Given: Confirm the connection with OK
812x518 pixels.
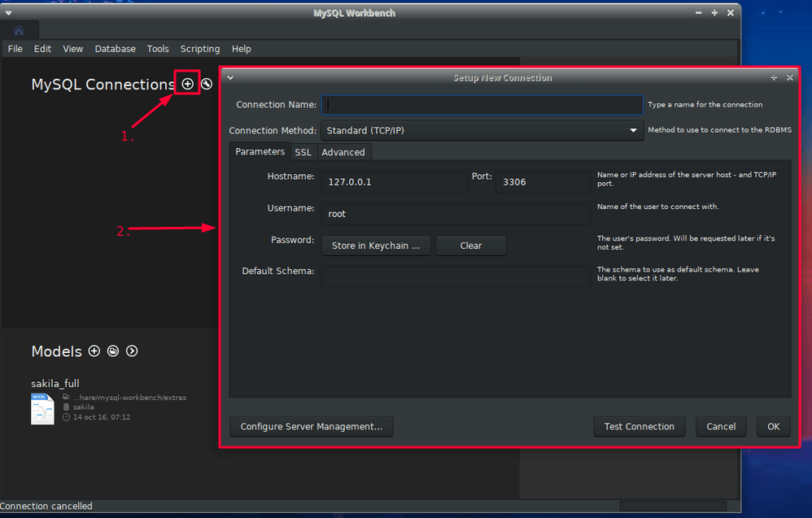Looking at the screenshot, I should click(x=774, y=426).
